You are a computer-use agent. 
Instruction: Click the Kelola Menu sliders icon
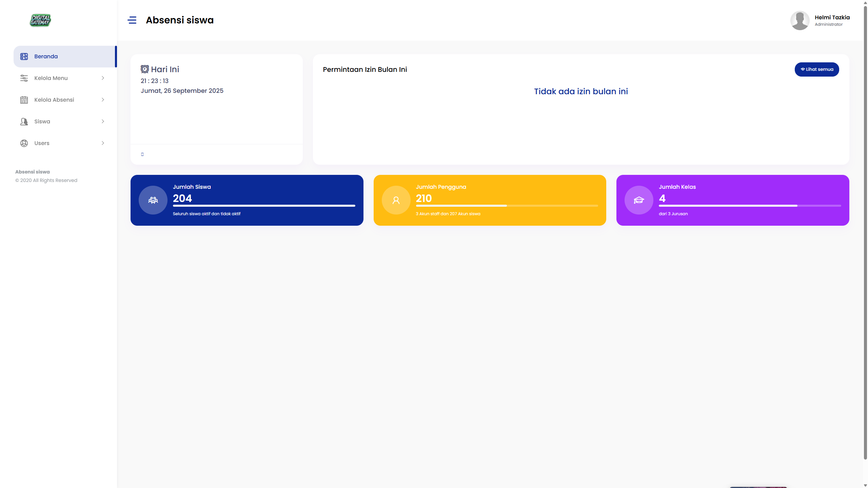(x=24, y=78)
